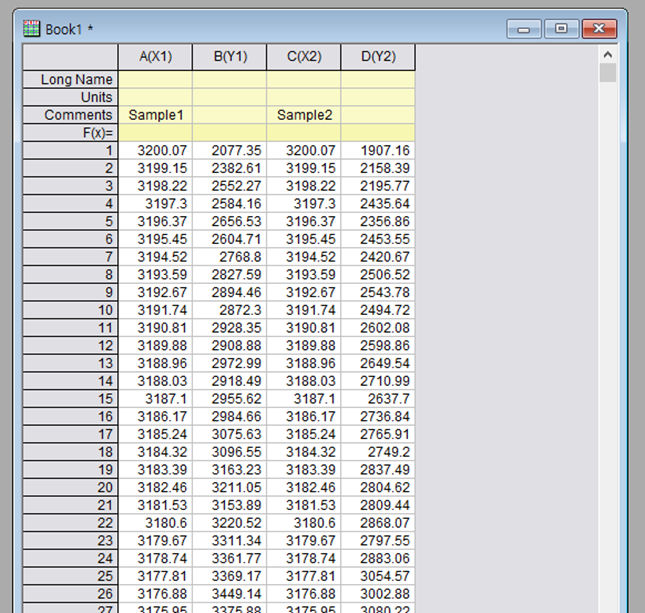Select column header A(X1)
This screenshot has width=645, height=613.
click(x=155, y=57)
